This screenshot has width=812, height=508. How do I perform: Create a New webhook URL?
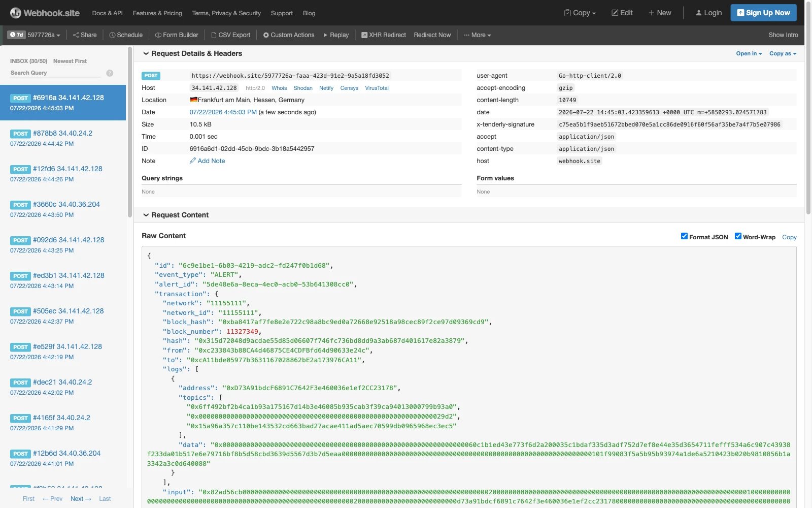pos(660,13)
